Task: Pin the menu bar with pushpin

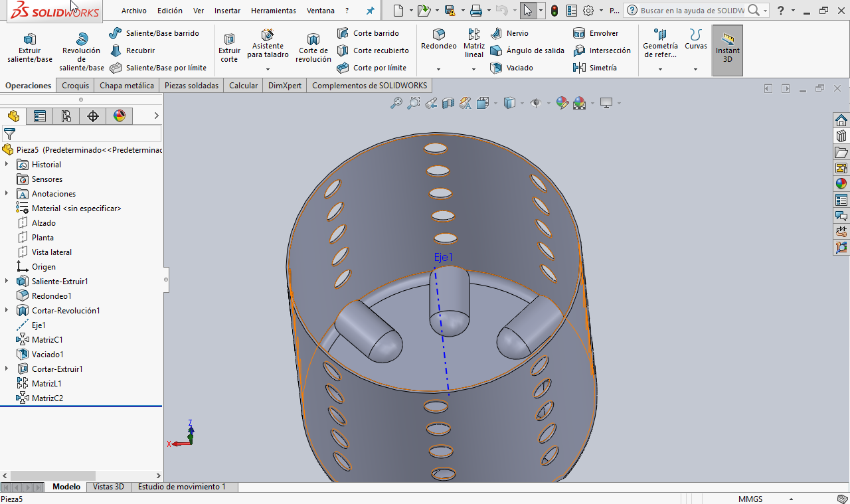Action: (371, 11)
